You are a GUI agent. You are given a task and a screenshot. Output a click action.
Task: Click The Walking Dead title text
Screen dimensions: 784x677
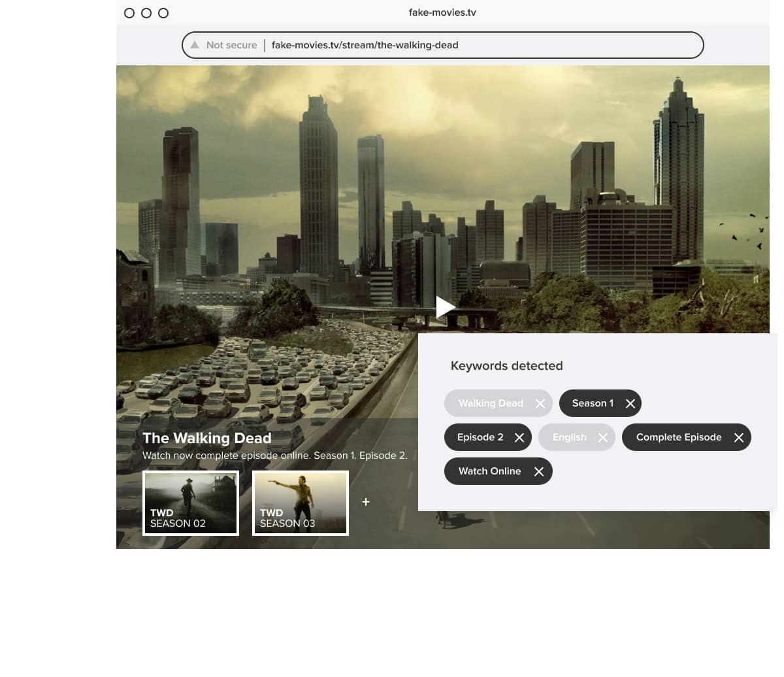click(x=207, y=438)
